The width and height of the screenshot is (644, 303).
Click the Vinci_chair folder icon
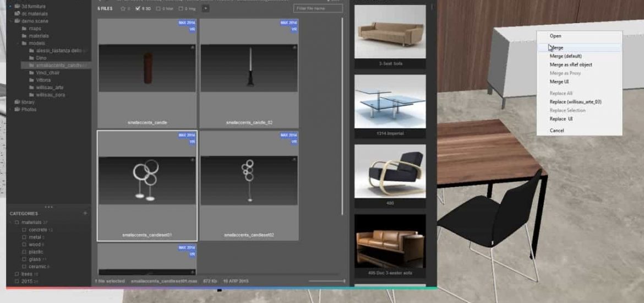31,73
